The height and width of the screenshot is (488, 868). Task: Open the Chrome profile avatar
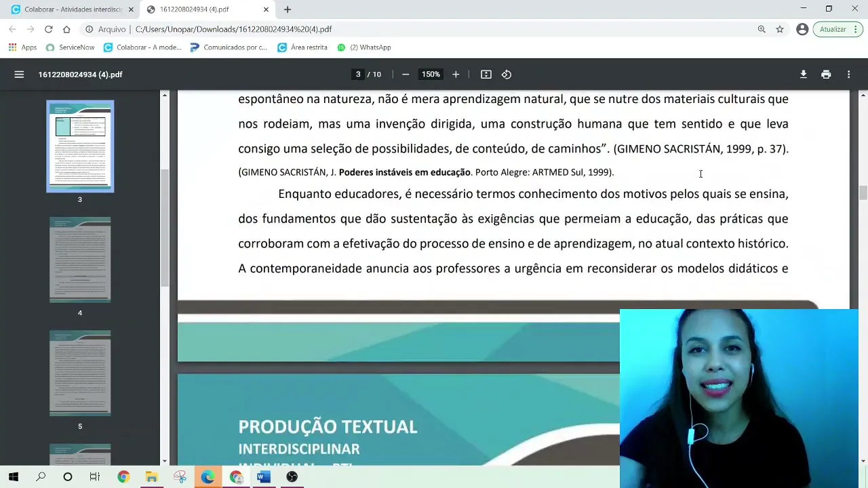click(802, 29)
